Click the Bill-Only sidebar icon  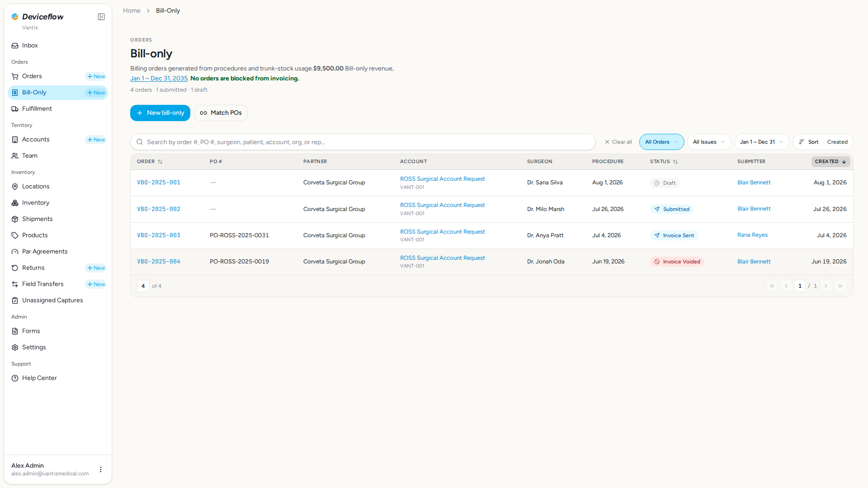[15, 93]
